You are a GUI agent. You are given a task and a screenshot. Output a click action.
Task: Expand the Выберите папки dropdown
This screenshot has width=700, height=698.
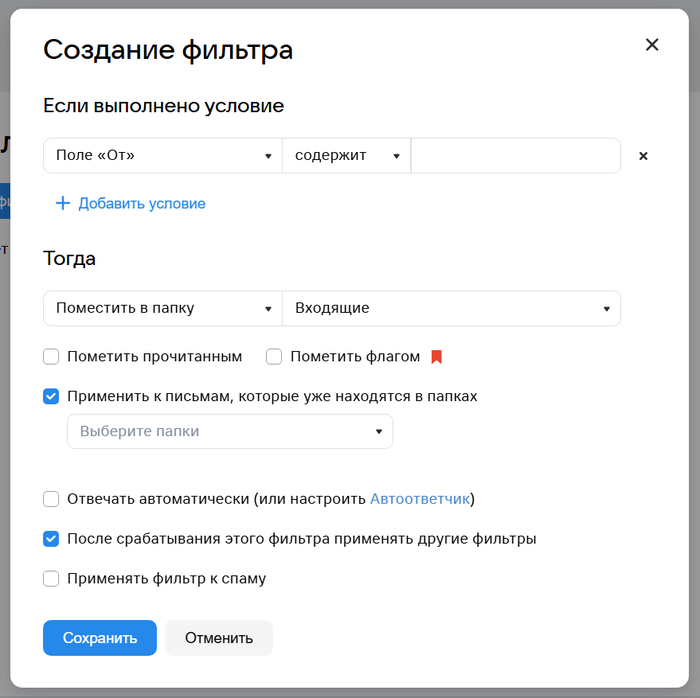[230, 431]
